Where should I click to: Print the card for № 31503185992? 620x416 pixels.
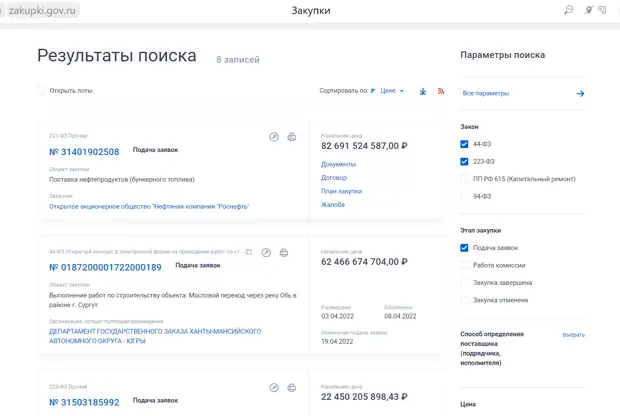(292, 388)
